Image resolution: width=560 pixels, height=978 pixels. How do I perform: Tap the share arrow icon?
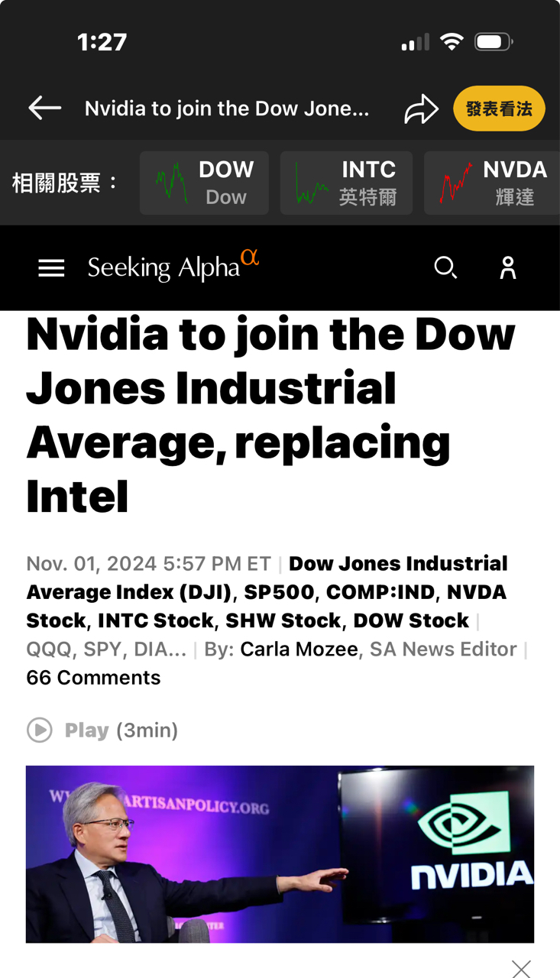421,109
